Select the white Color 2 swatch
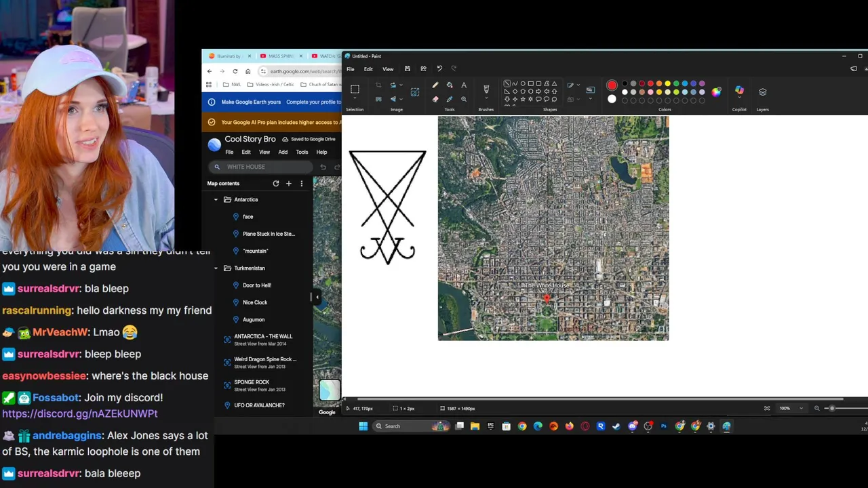Viewport: 868px width, 488px height. pyautogui.click(x=612, y=99)
